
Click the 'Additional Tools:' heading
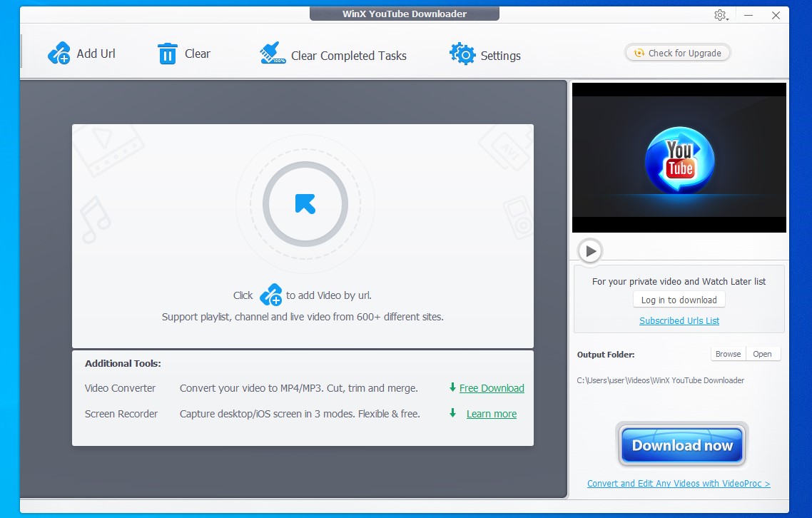coord(123,363)
